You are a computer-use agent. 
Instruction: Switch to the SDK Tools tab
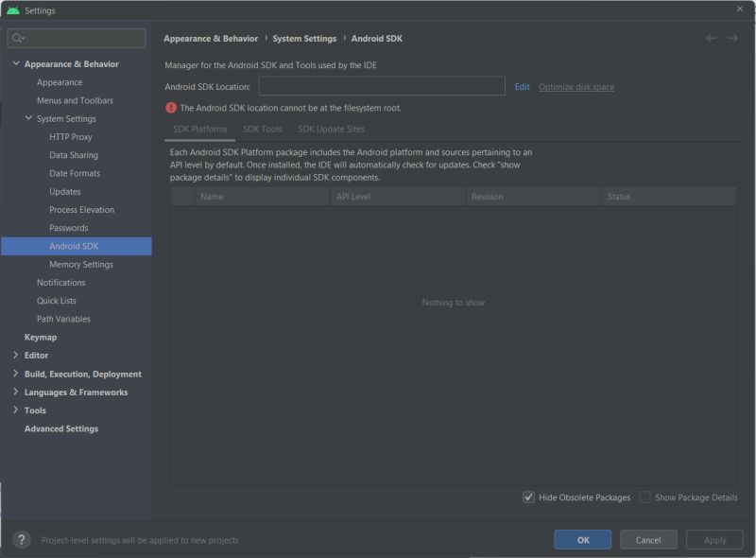coord(263,128)
